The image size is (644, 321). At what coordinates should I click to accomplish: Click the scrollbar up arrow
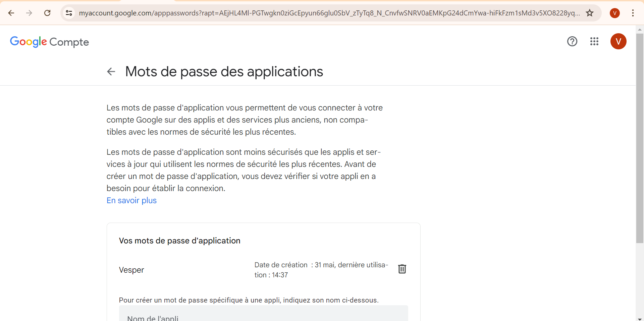click(x=640, y=30)
